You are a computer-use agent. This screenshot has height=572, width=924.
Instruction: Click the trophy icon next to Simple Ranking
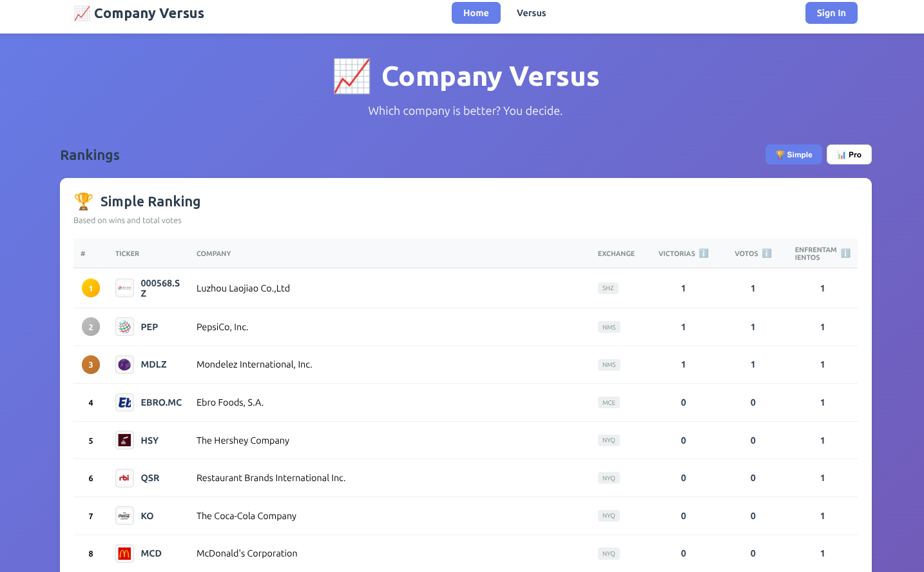click(x=83, y=201)
